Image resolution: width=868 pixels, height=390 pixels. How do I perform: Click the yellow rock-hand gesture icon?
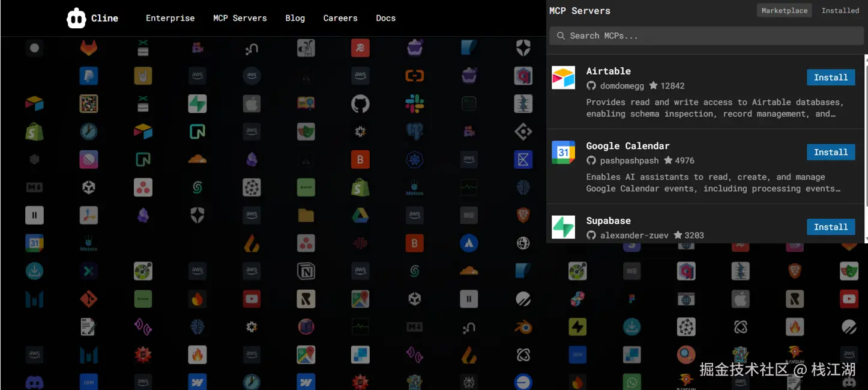[143, 76]
